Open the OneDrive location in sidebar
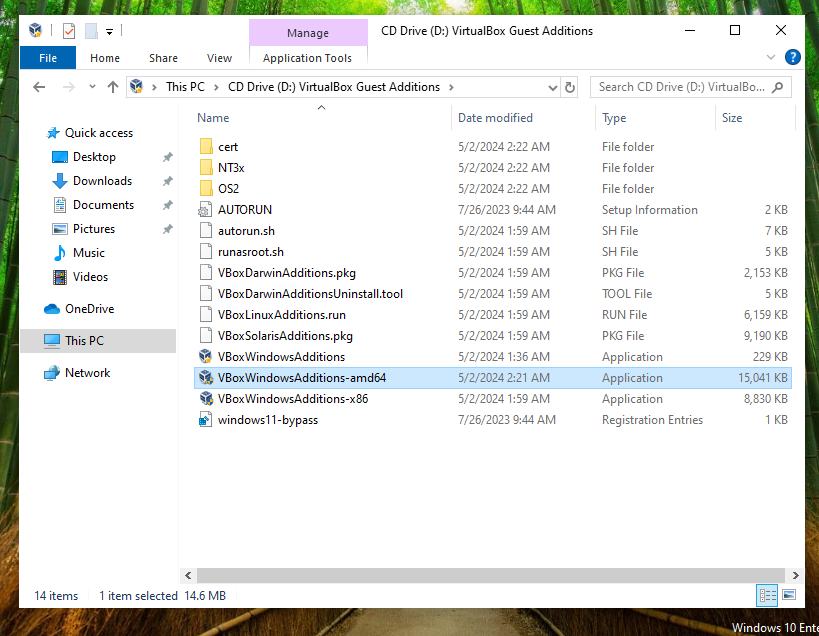This screenshot has height=636, width=819. 89,309
